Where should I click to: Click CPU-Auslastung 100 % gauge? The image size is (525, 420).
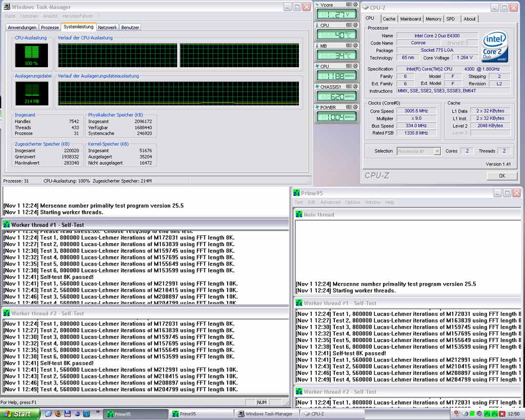[x=31, y=55]
